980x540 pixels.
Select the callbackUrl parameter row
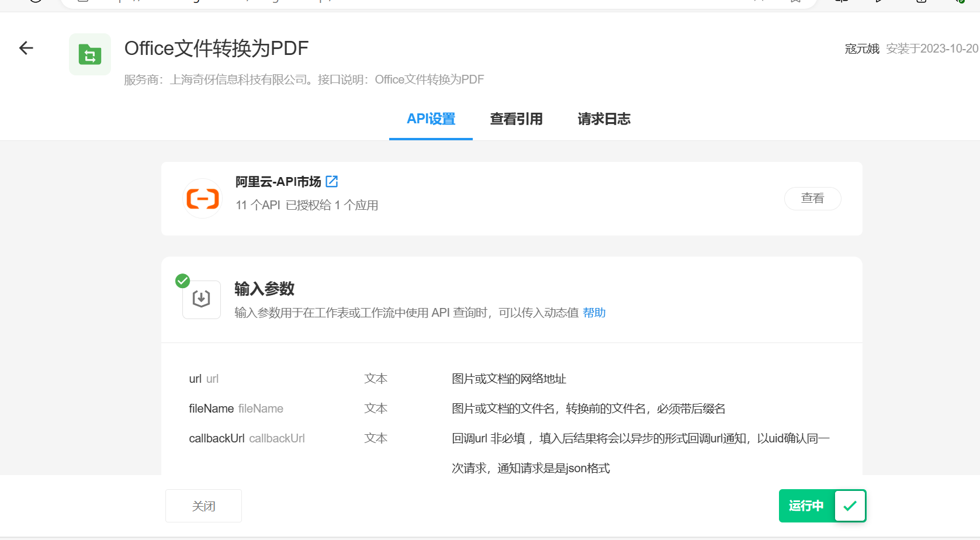pos(247,438)
